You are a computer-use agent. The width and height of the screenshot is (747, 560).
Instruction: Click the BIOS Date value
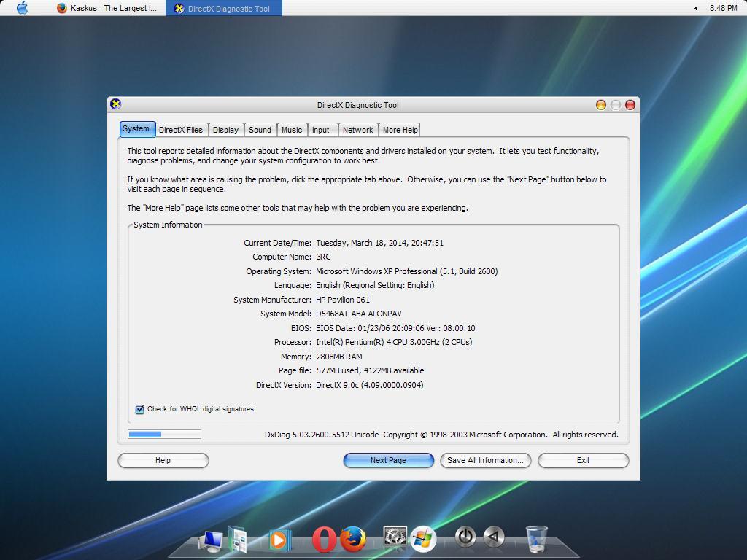click(395, 328)
